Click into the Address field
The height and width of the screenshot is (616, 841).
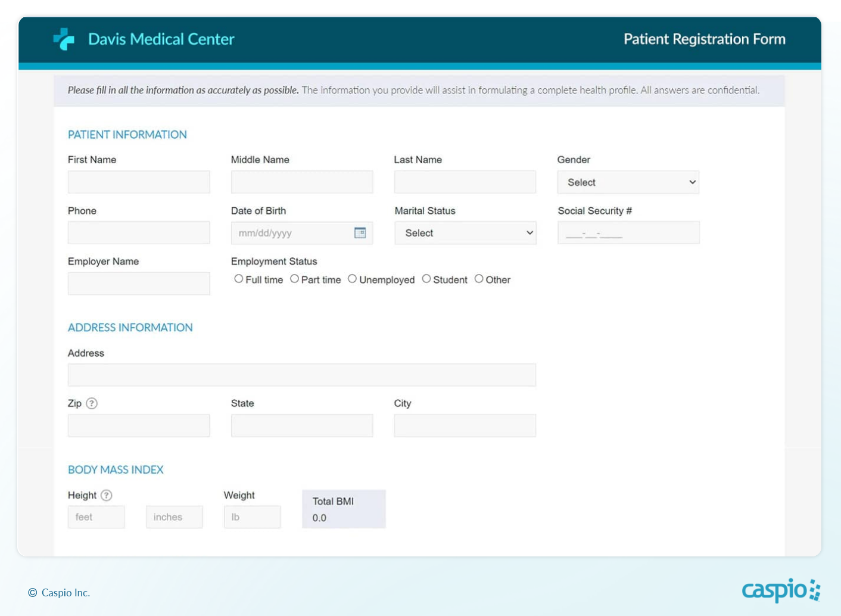click(301, 375)
